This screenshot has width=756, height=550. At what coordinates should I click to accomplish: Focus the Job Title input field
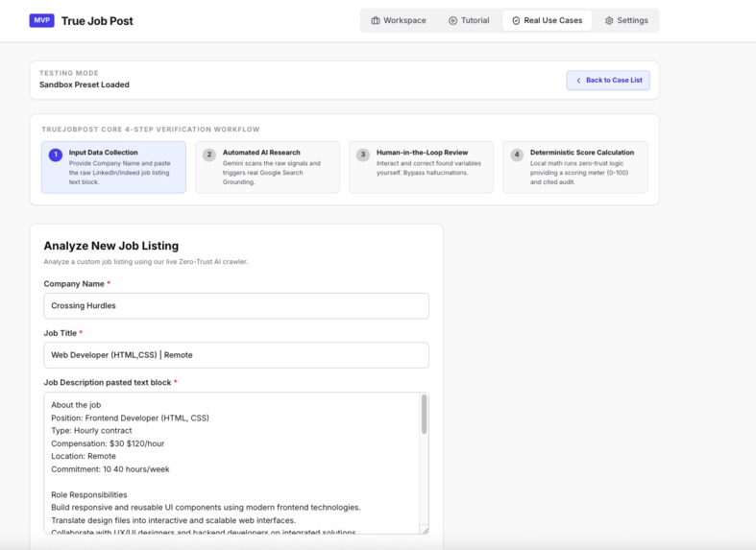pos(236,355)
